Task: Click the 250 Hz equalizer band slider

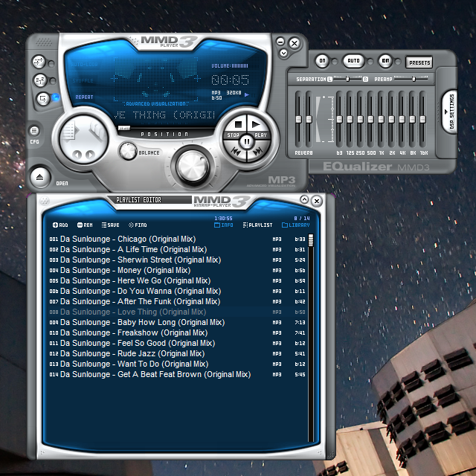Action: click(360, 119)
